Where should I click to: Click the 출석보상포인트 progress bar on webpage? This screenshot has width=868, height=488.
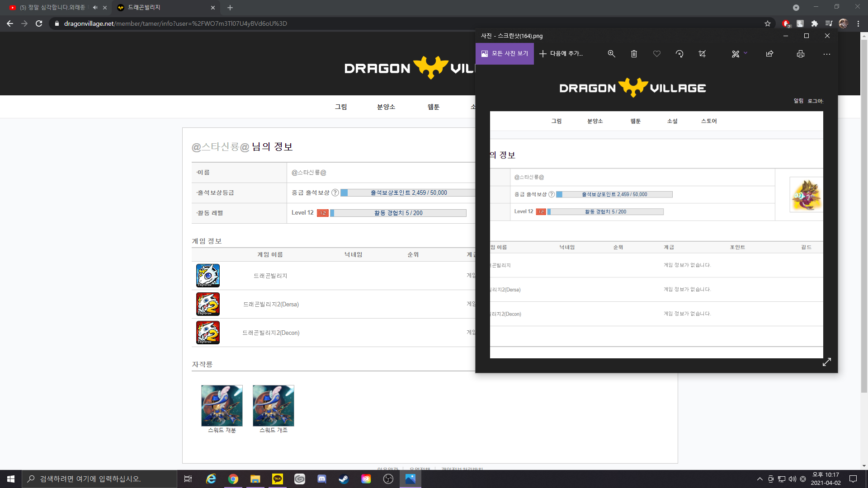click(408, 192)
